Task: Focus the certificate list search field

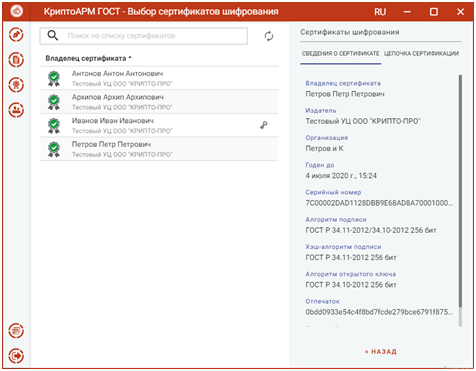Action: coord(144,36)
